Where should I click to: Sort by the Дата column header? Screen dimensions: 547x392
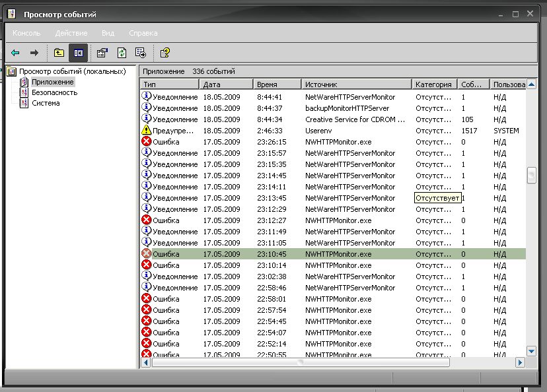(x=226, y=84)
